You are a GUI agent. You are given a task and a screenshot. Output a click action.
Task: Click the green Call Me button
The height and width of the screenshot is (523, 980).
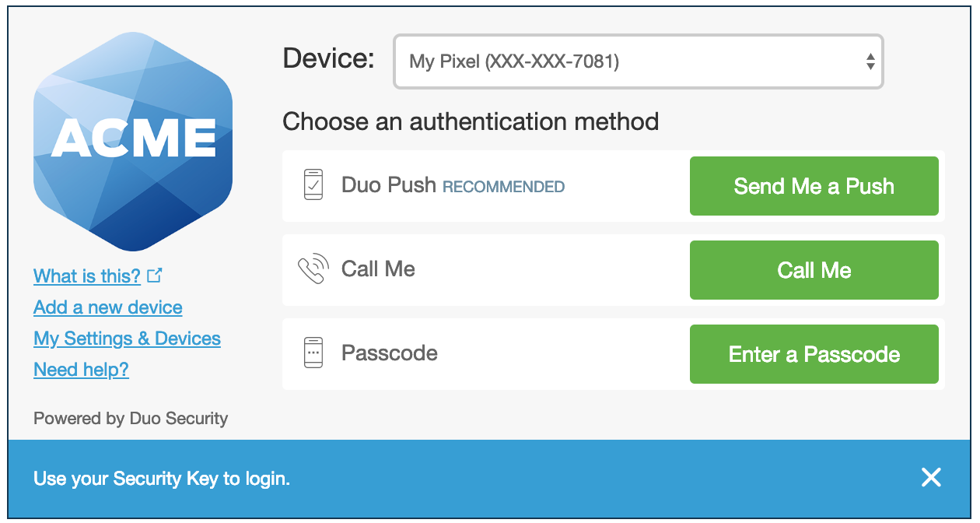pyautogui.click(x=814, y=270)
